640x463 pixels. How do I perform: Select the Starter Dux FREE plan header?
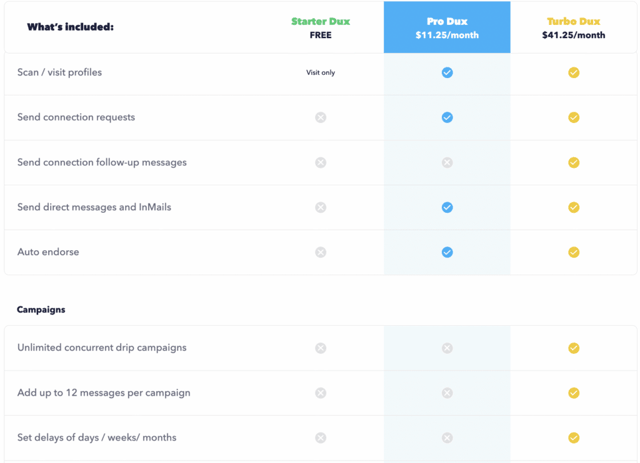pyautogui.click(x=320, y=28)
